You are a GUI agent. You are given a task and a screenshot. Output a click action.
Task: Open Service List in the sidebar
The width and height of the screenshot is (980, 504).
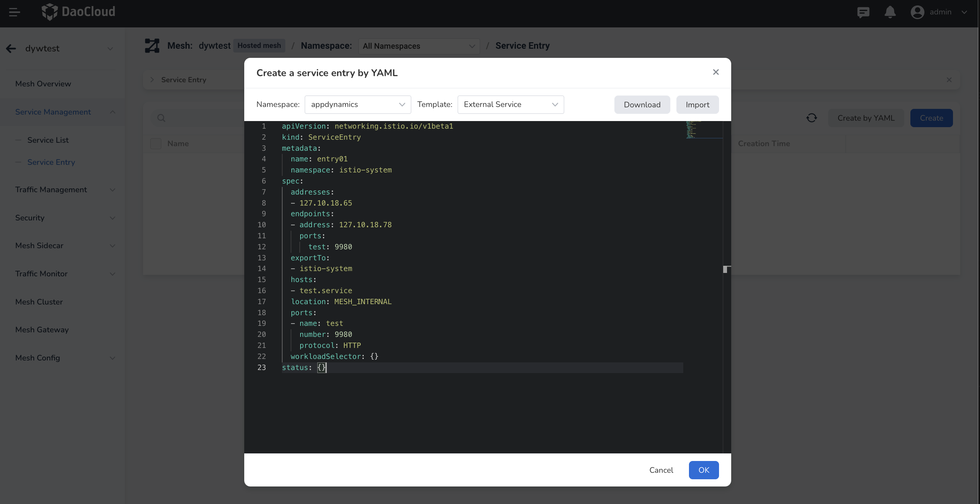(x=48, y=140)
